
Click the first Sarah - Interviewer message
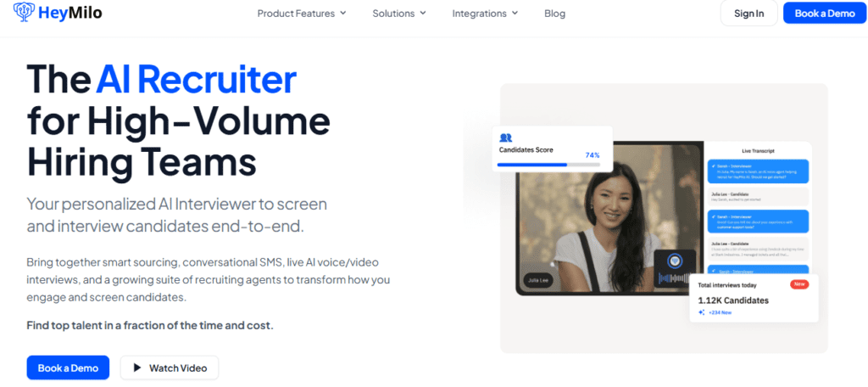tap(758, 171)
